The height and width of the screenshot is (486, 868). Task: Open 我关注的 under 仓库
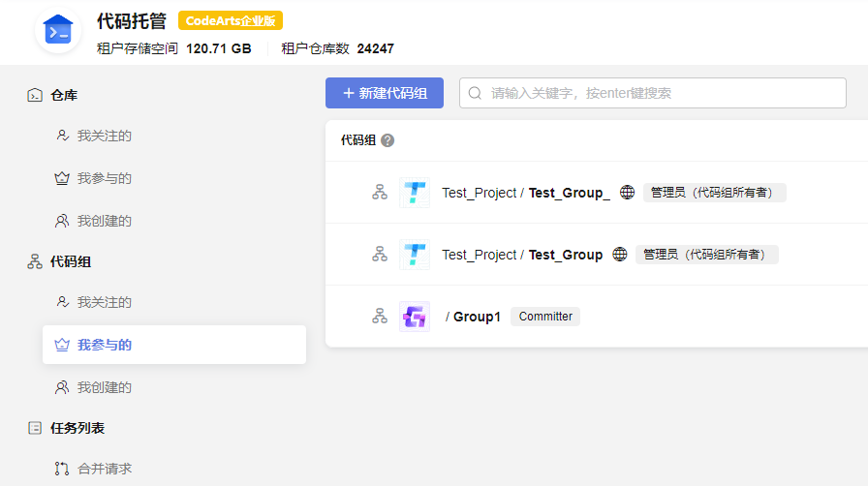coord(105,136)
